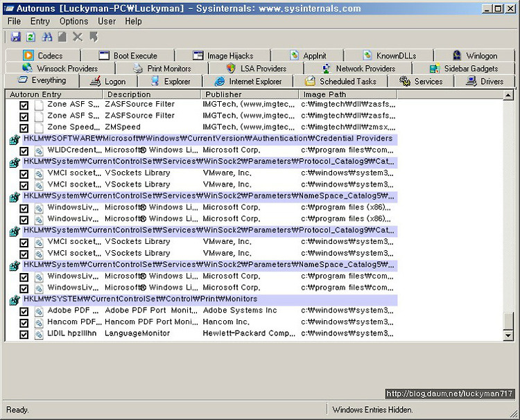This screenshot has height=420, width=520.
Task: Sort by Description column header
Action: click(x=152, y=94)
